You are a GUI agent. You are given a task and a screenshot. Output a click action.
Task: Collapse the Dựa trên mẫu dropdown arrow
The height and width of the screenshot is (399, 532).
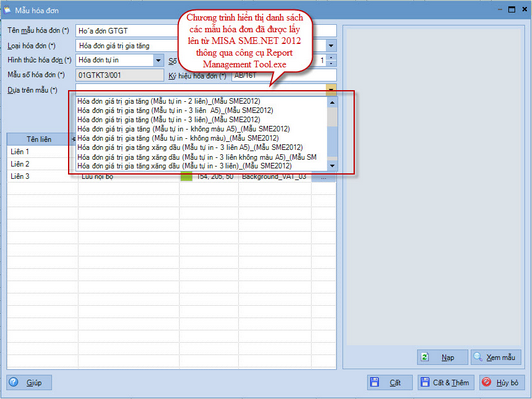click(331, 89)
